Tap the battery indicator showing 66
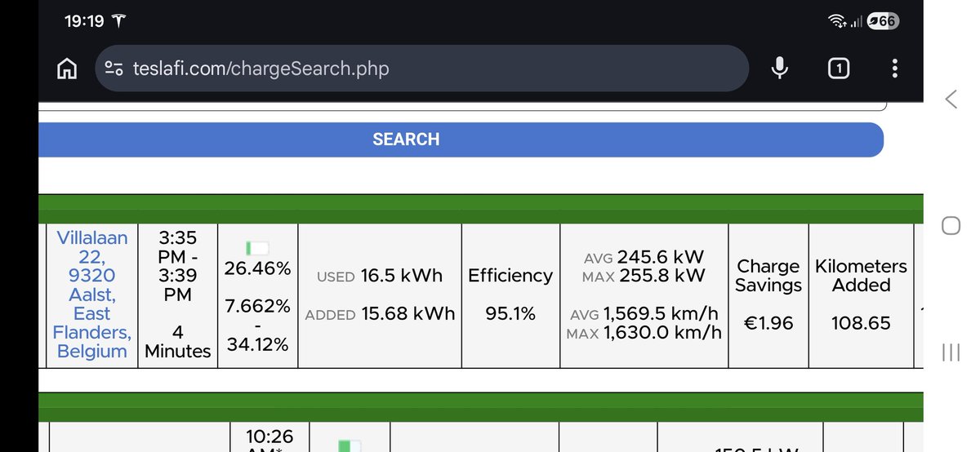The image size is (980, 452). point(883,21)
